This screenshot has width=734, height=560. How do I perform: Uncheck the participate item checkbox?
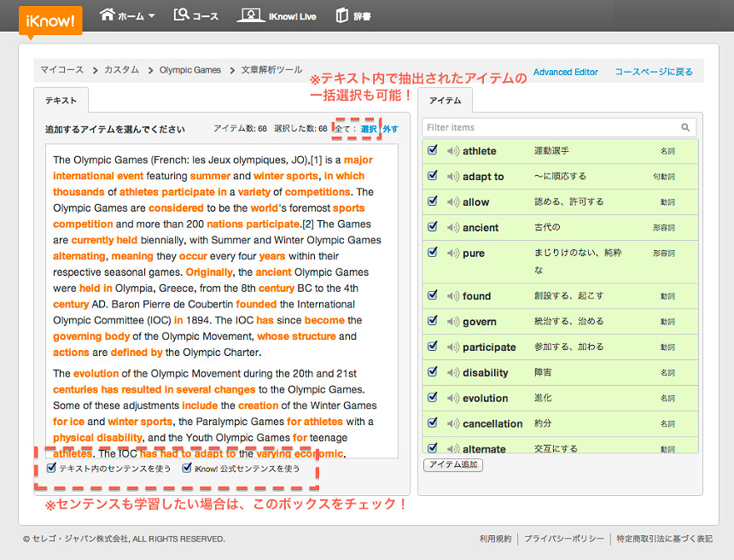pos(433,346)
